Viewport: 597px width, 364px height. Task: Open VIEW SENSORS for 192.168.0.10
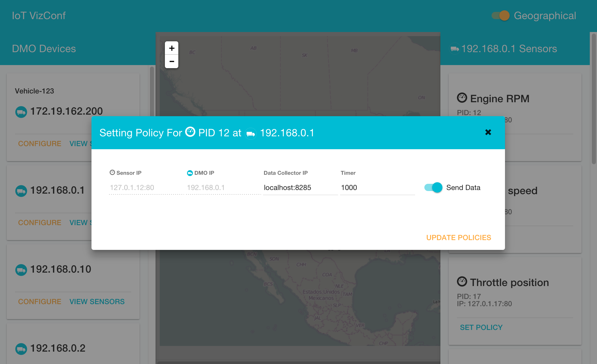coord(97,302)
